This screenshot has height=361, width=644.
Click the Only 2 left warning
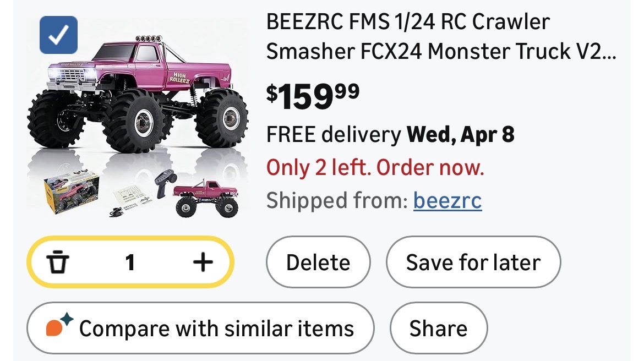click(x=375, y=167)
